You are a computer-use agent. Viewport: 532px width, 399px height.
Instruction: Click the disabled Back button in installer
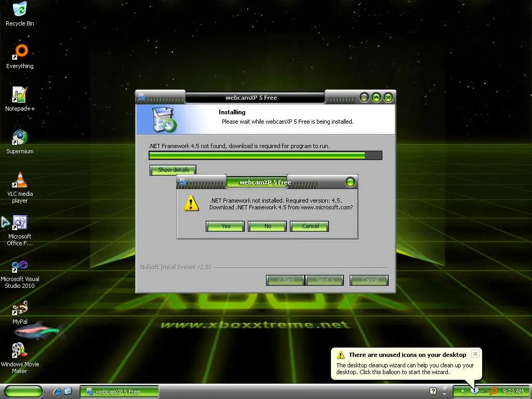285,280
